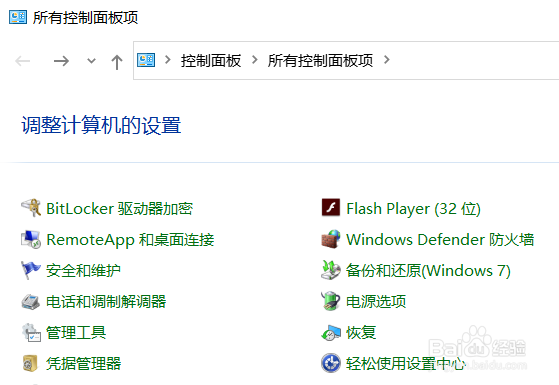Click 所有控制面板项 breadcrumb in address bar
Viewport: 559px width, 385px height.
(x=320, y=61)
